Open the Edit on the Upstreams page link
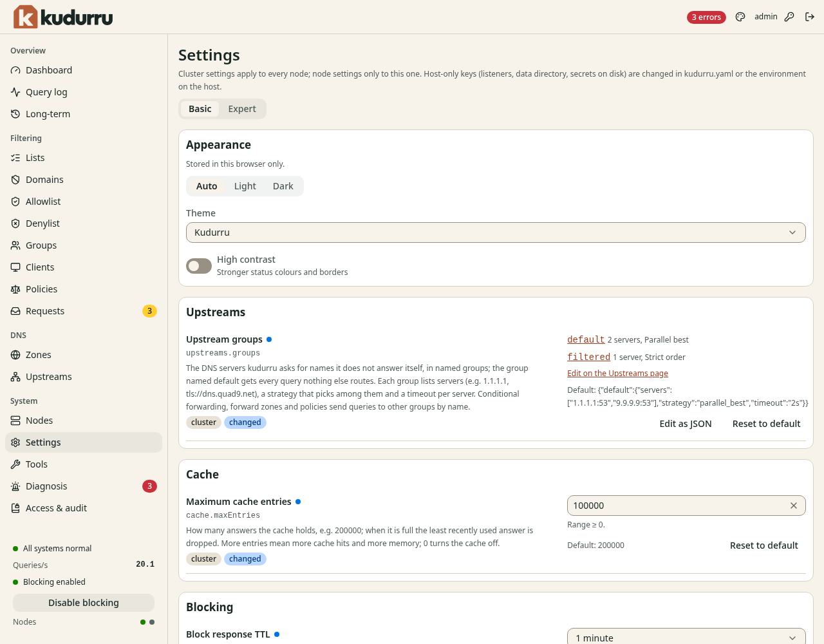Screen dimensions: 824x644 pos(617,374)
